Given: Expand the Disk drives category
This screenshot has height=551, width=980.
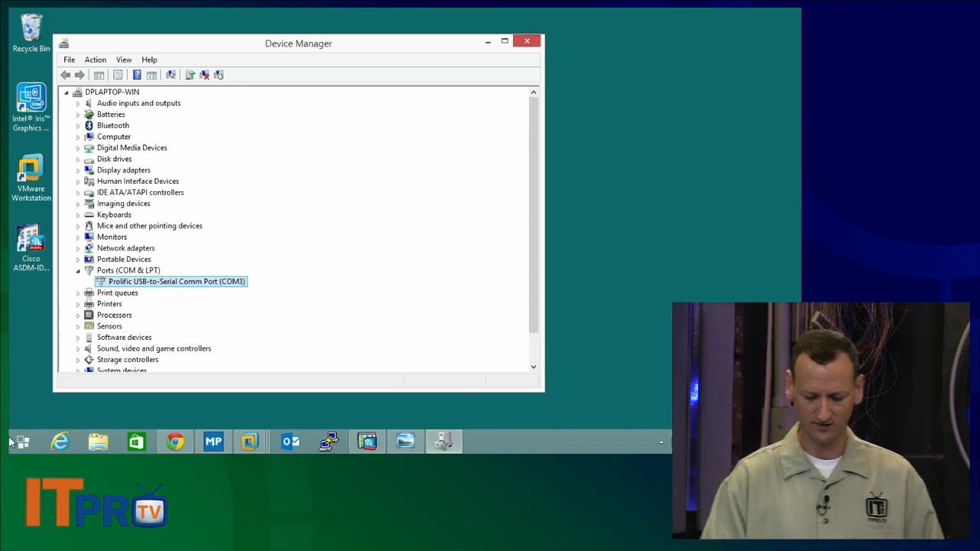Looking at the screenshot, I should tap(77, 159).
